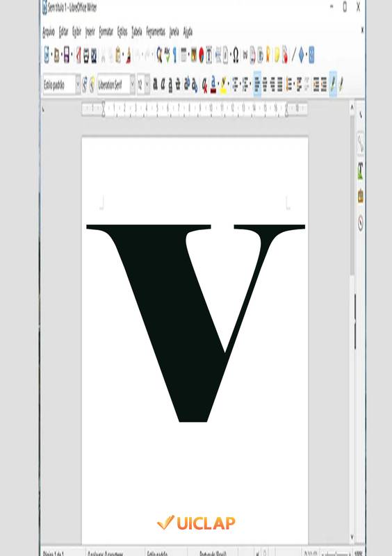Click the zoom slider in status bar
392x556 pixels.
tap(336, 553)
